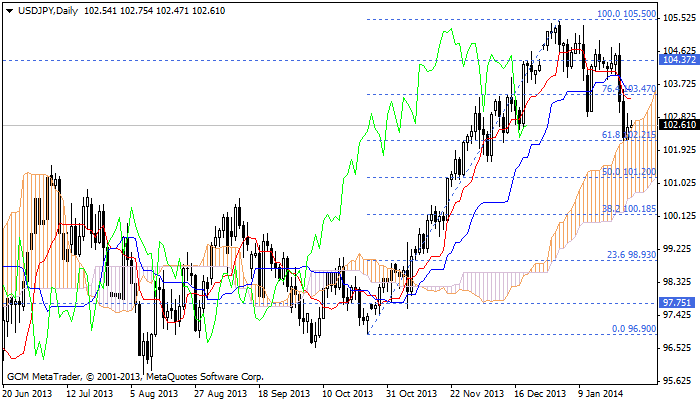700x402 pixels.
Task: Click the 22 Nov 2013 date label
Action: 477,394
